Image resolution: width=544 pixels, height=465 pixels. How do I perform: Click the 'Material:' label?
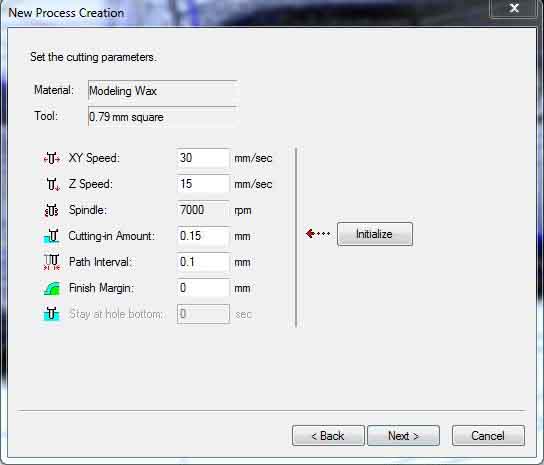tap(54, 90)
